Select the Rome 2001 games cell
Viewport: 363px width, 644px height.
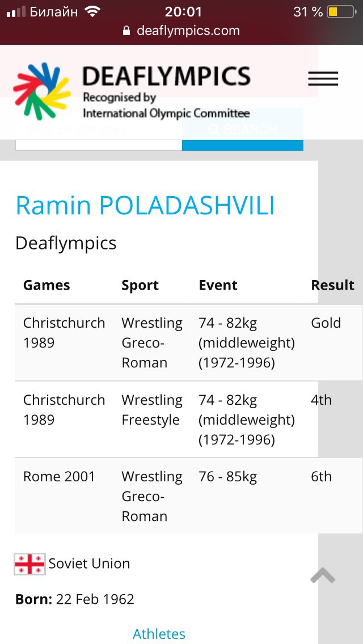click(59, 477)
